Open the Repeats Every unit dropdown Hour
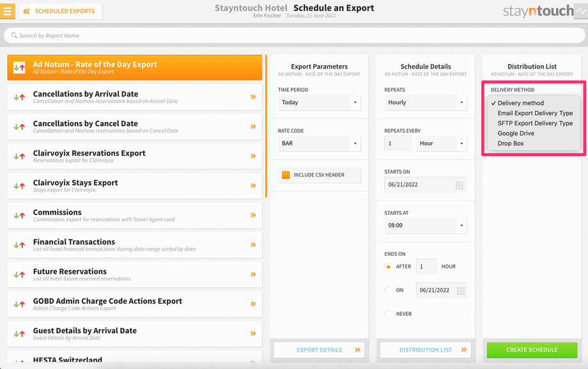This screenshot has width=588, height=369. click(x=442, y=143)
